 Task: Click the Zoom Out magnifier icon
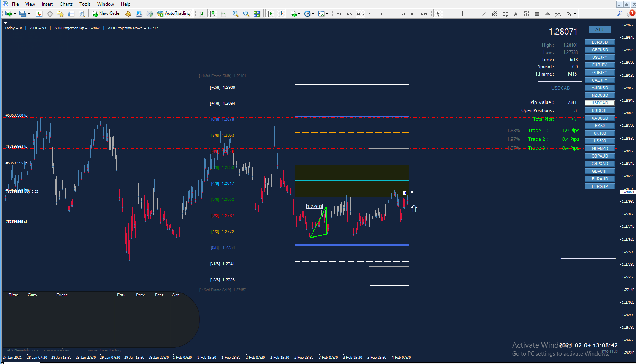tap(246, 14)
